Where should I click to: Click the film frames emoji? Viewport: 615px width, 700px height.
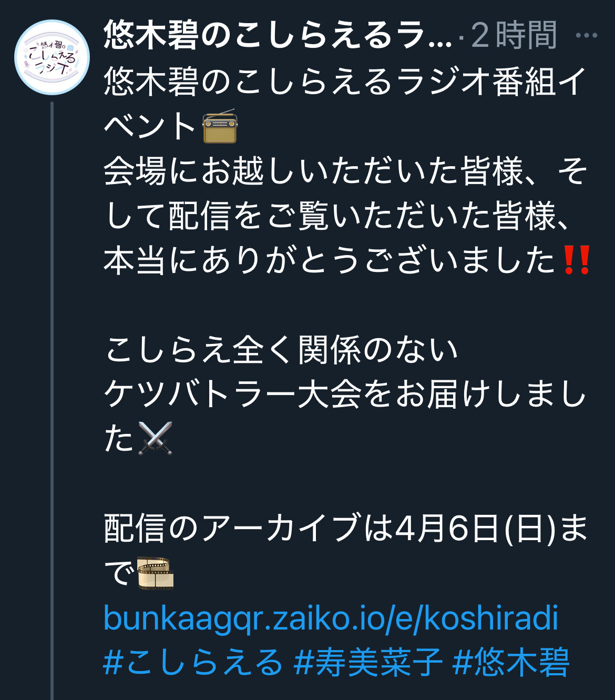[x=155, y=573]
